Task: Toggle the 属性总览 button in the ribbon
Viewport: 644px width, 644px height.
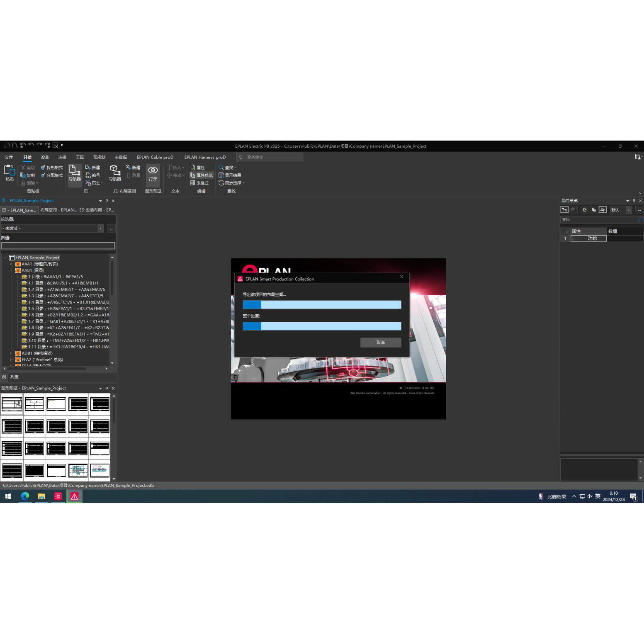Action: [202, 175]
